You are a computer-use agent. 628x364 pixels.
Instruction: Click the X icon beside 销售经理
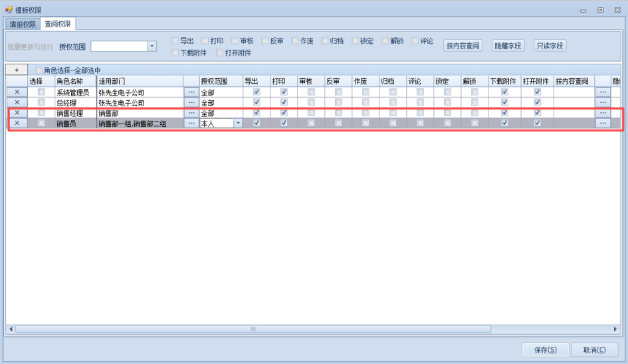[x=17, y=113]
